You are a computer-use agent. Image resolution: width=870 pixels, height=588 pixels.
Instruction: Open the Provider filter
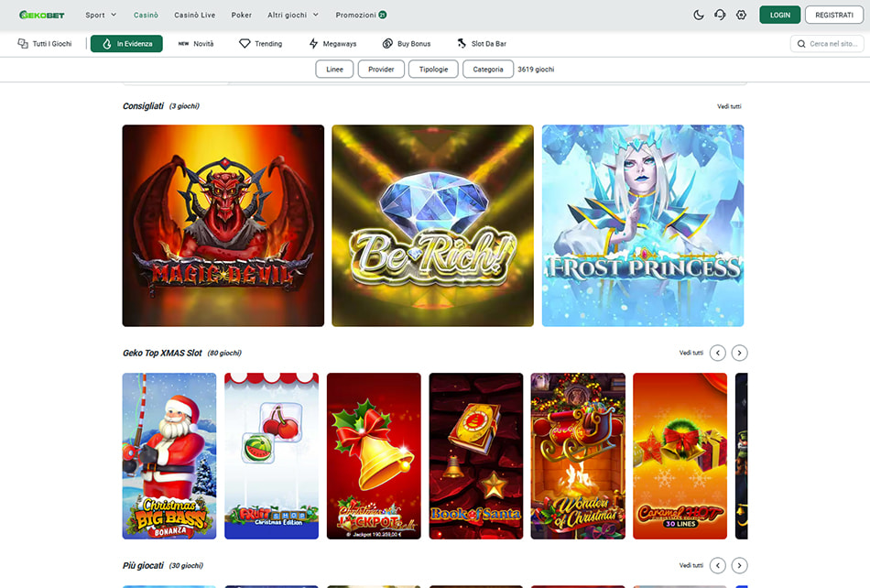click(x=381, y=70)
